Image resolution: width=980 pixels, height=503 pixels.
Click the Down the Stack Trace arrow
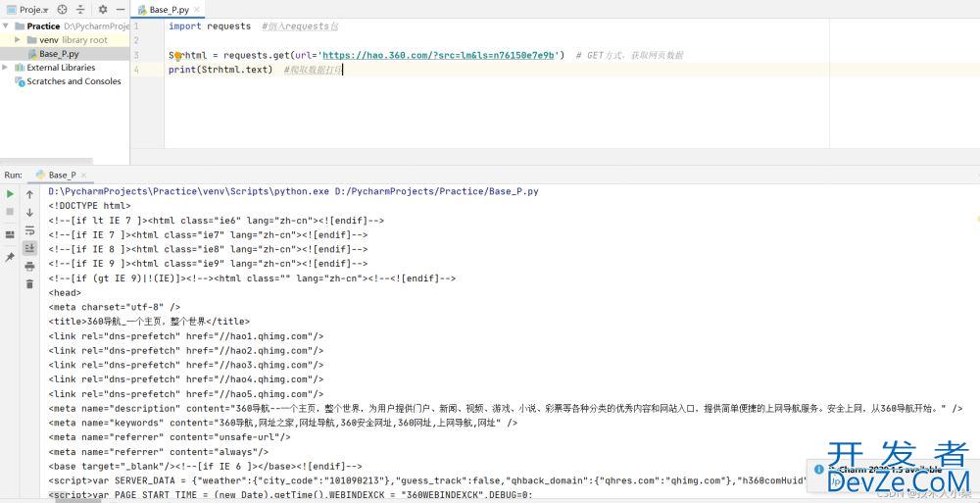point(29,212)
